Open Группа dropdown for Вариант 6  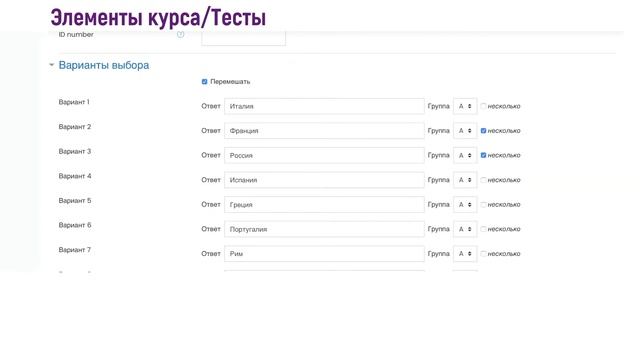(465, 229)
